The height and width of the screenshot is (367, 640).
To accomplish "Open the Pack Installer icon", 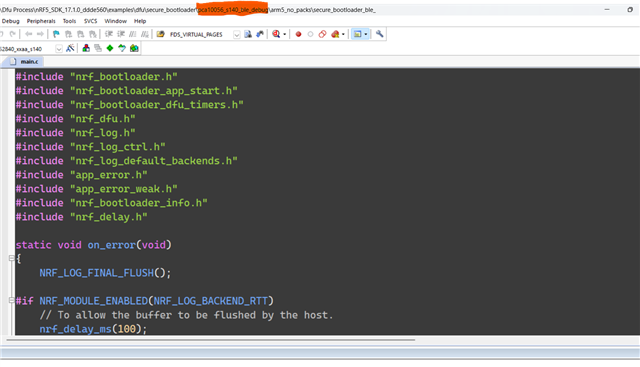I will coord(134,48).
